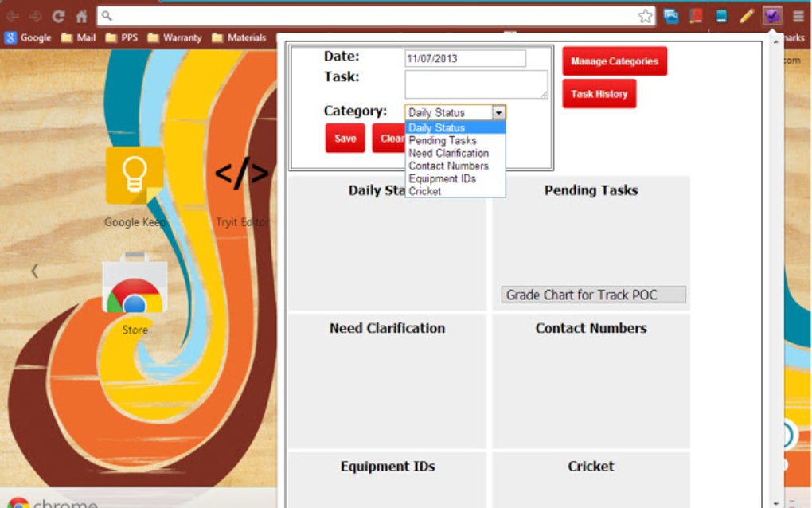812x508 pixels.
Task: Click into the Task text area
Action: tap(476, 84)
